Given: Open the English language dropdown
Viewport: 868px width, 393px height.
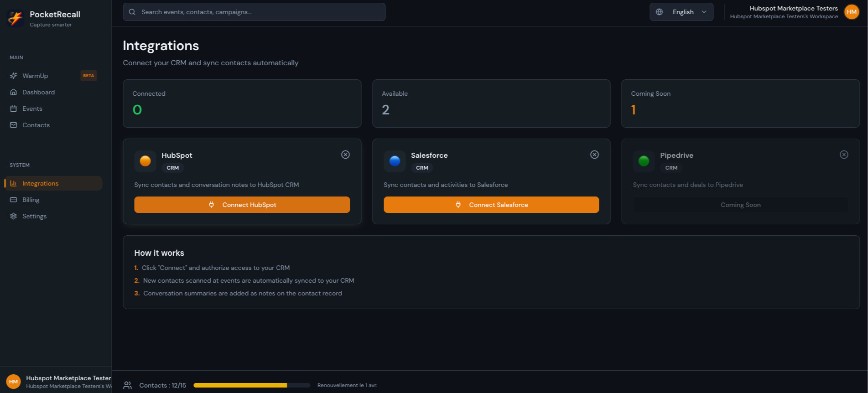Looking at the screenshot, I should click(x=681, y=12).
